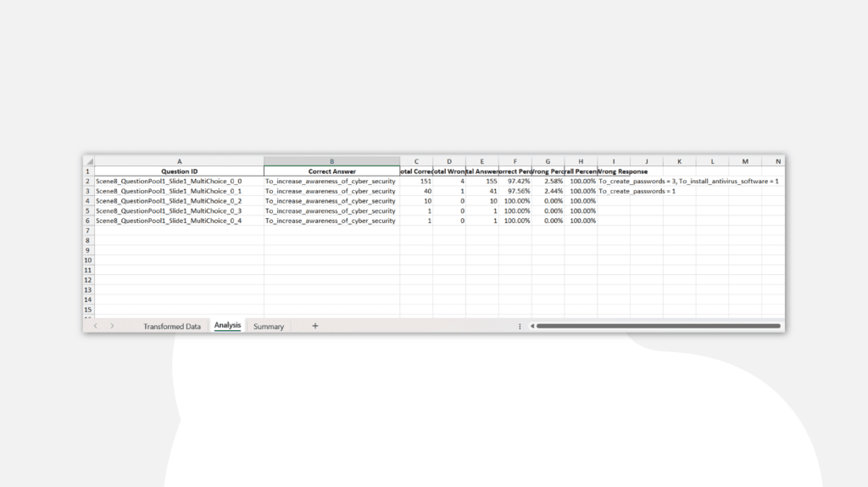Click total correct value 40
The image size is (868, 487).
tap(416, 191)
